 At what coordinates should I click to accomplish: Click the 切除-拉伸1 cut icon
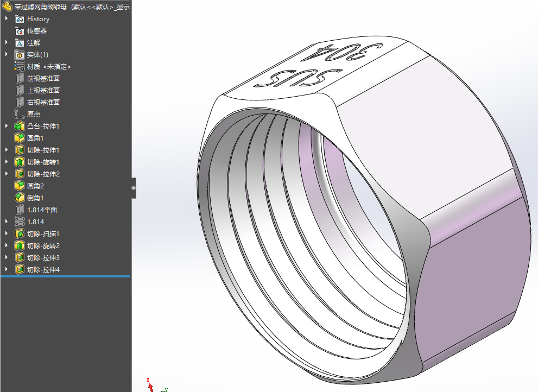click(x=20, y=150)
